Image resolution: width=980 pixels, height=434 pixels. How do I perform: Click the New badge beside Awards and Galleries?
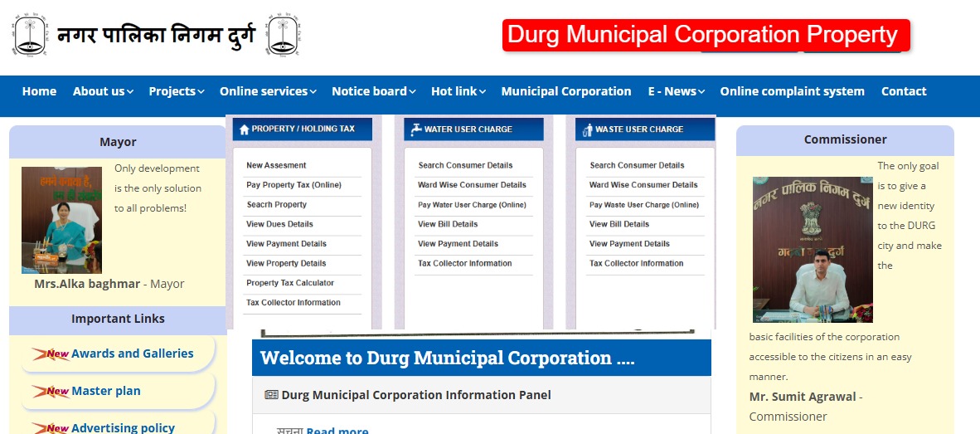click(x=51, y=354)
